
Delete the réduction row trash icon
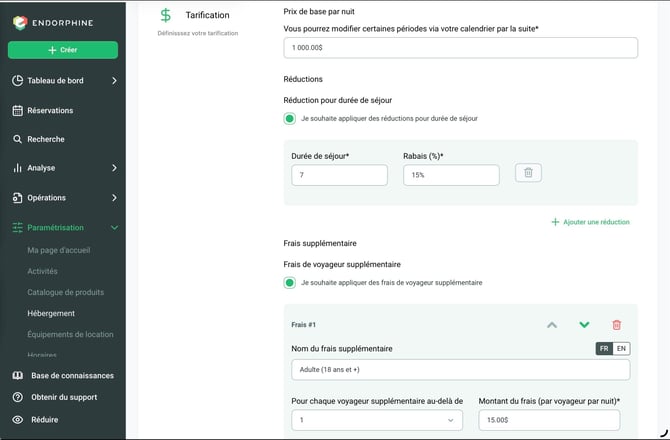point(528,173)
